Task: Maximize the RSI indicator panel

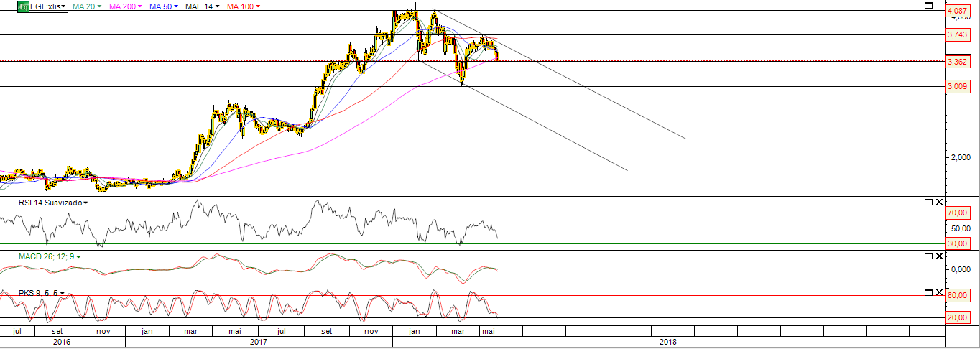Action: coord(928,203)
